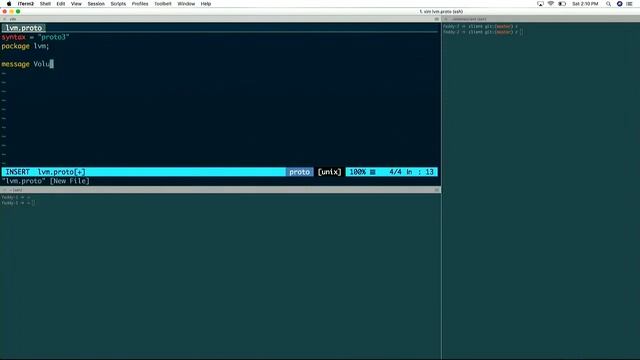The image size is (640, 360).
Task: Click the round status icon beside Spotlight
Action: pyautogui.click(x=619, y=4)
